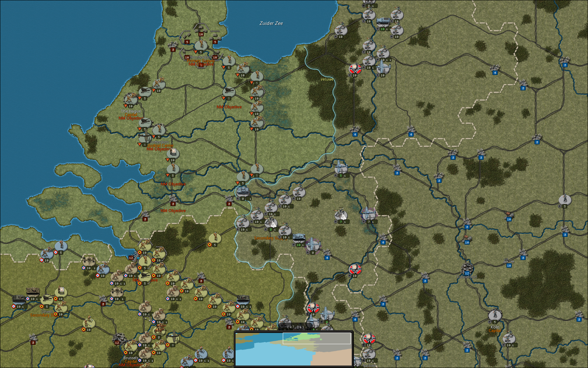Click the Brussels city label

(131, 358)
